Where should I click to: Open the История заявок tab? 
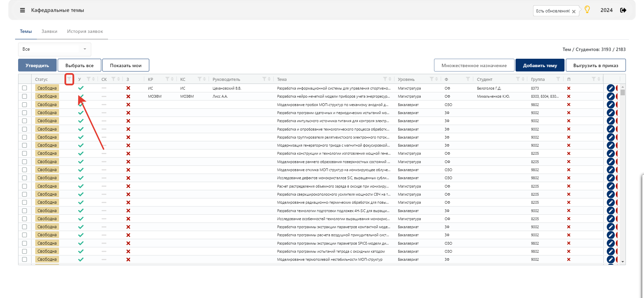point(85,31)
